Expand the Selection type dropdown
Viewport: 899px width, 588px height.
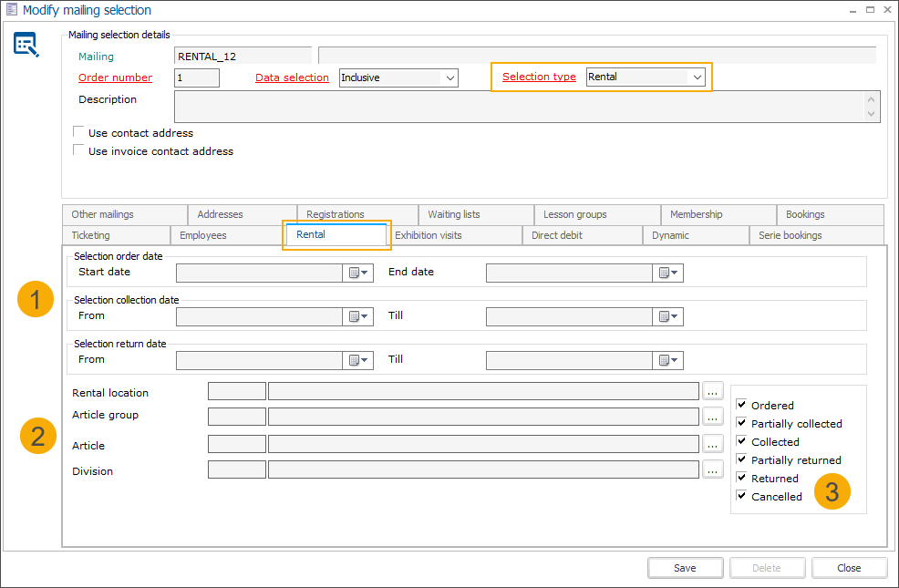click(x=697, y=77)
